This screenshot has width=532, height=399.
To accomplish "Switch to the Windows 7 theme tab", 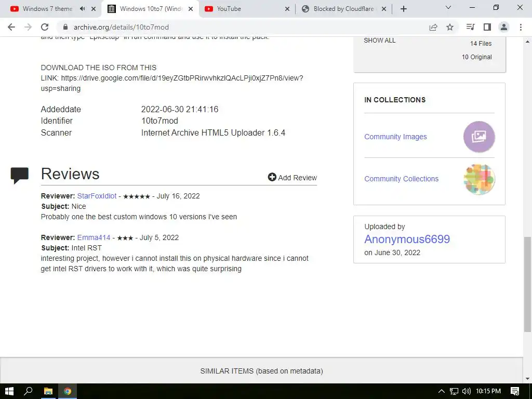I will coord(47,9).
